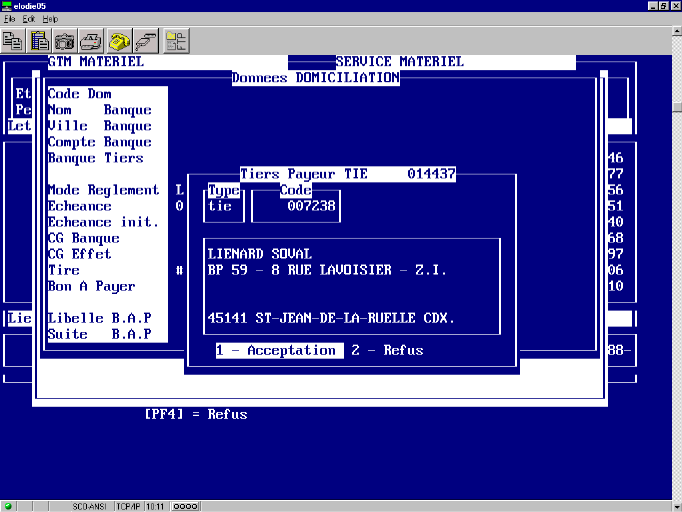The width and height of the screenshot is (682, 512).
Task: Click the 'CG Banque' label
Action: click(84, 238)
